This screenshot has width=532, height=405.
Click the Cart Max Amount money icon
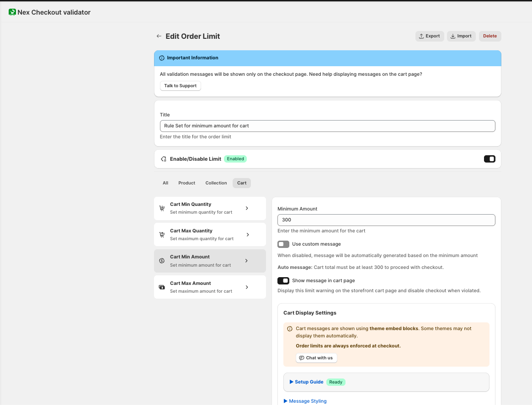click(x=162, y=287)
